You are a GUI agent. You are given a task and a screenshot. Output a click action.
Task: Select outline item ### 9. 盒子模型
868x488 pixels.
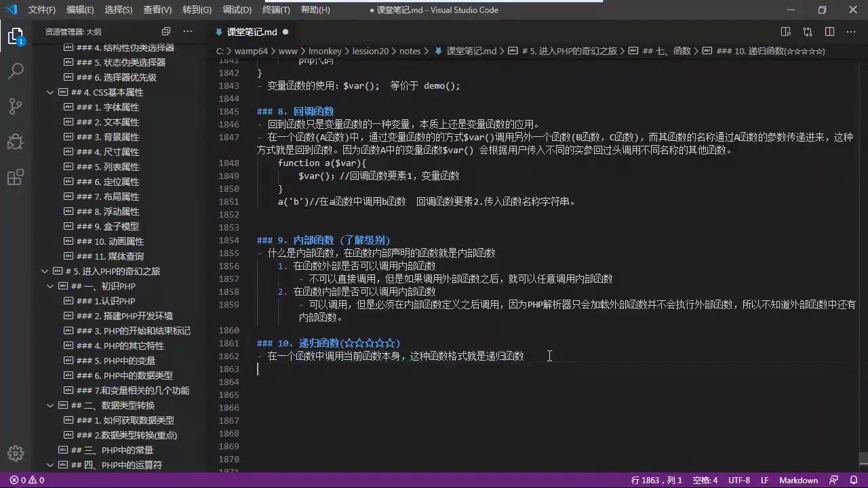[x=108, y=226]
